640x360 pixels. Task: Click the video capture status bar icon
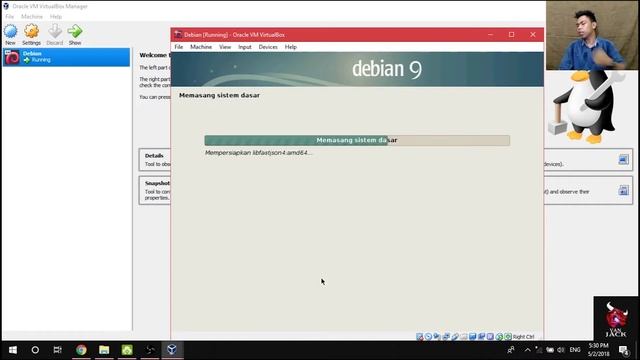tap(482, 337)
